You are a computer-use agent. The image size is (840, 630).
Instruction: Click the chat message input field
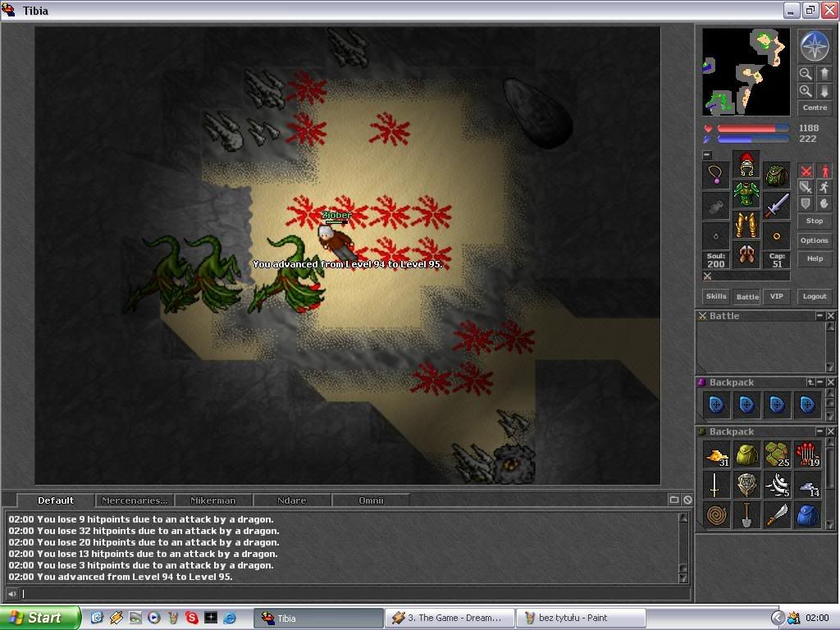(x=355, y=594)
